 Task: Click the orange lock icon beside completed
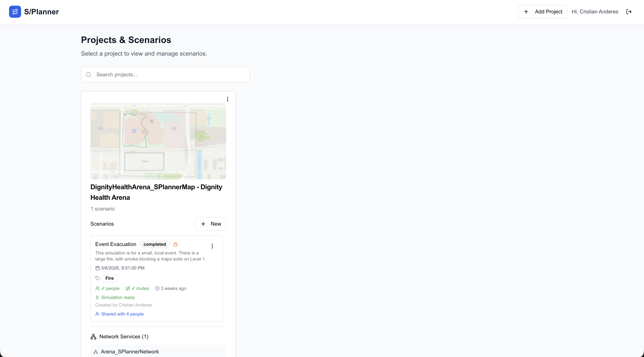(175, 244)
